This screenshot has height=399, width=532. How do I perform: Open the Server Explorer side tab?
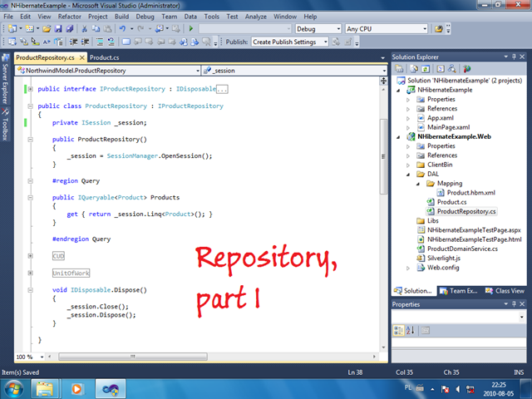tap(5, 80)
